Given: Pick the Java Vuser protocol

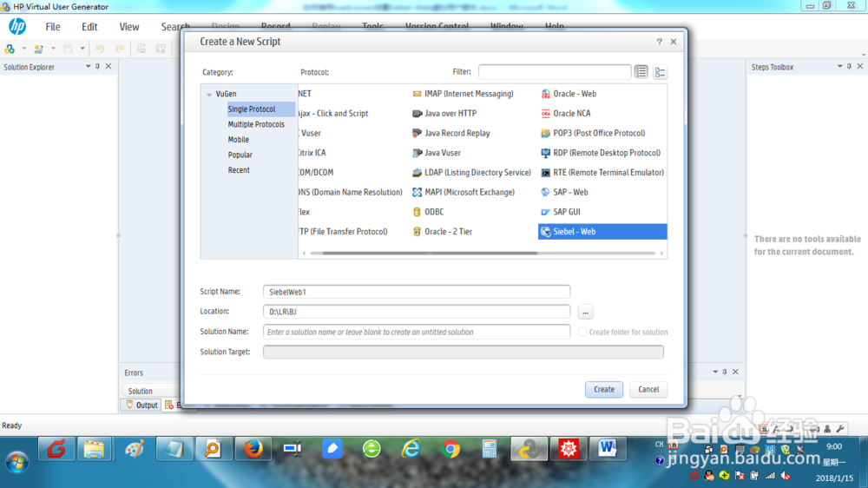Looking at the screenshot, I should 437,152.
